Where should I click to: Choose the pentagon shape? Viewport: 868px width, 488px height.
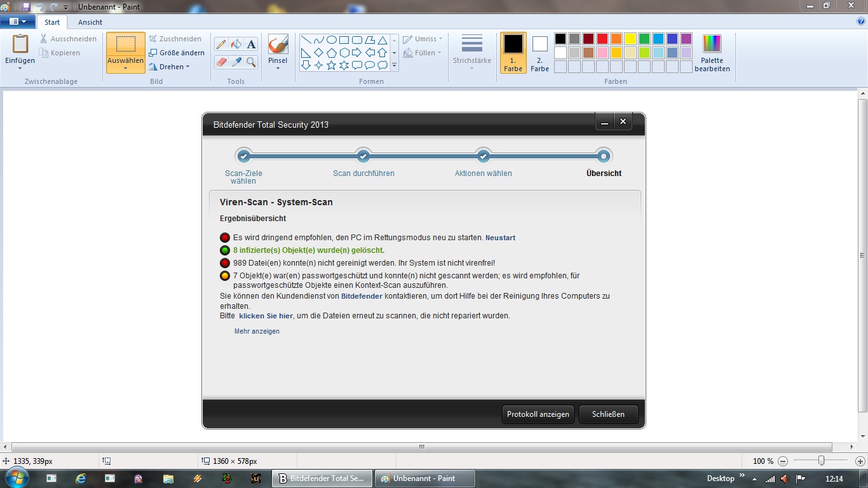pyautogui.click(x=331, y=53)
